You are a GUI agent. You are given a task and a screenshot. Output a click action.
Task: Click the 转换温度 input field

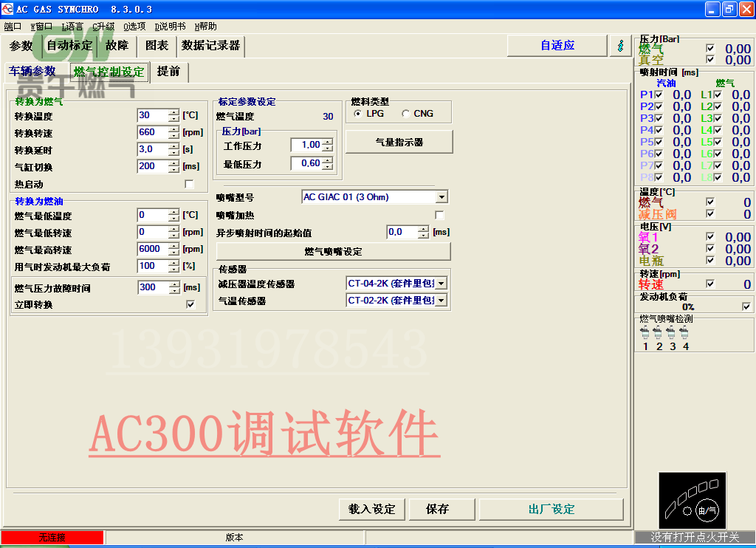tap(153, 115)
